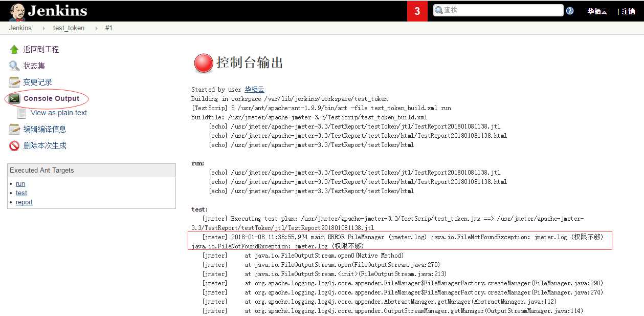Screen dimensions: 644x316
Task: Select Console Output sidebar item
Action: tap(51, 98)
